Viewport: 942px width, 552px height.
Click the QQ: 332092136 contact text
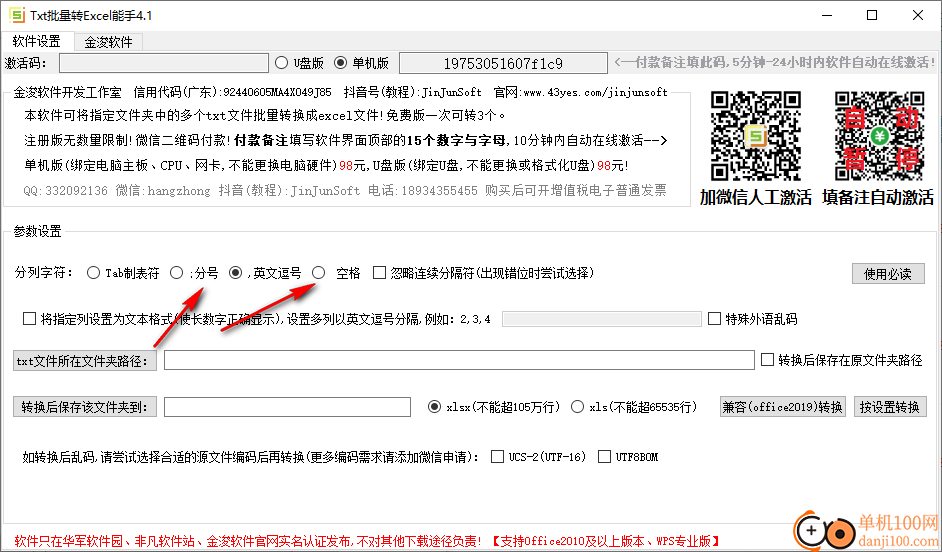(x=65, y=191)
